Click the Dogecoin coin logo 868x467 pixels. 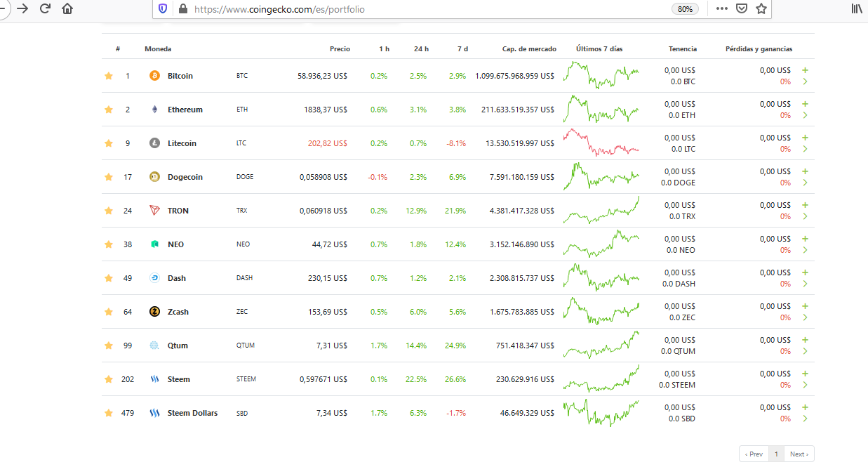pyautogui.click(x=154, y=177)
